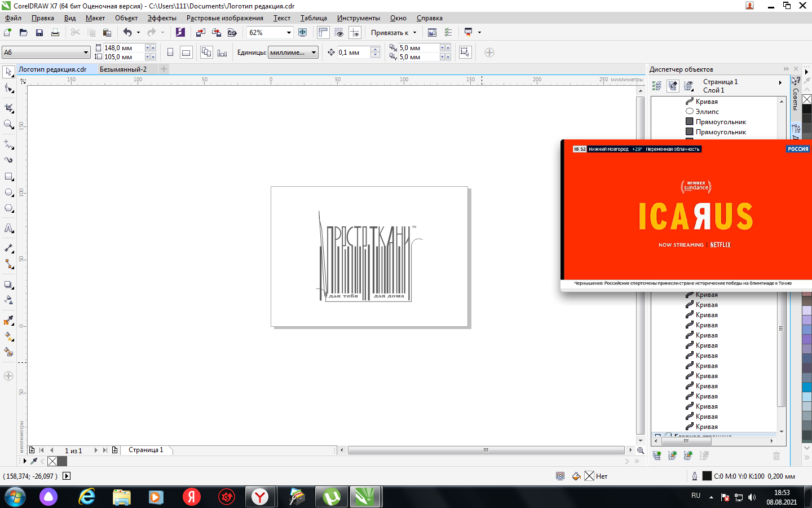
Task: Open the A6 page size dropdown
Action: click(x=86, y=52)
